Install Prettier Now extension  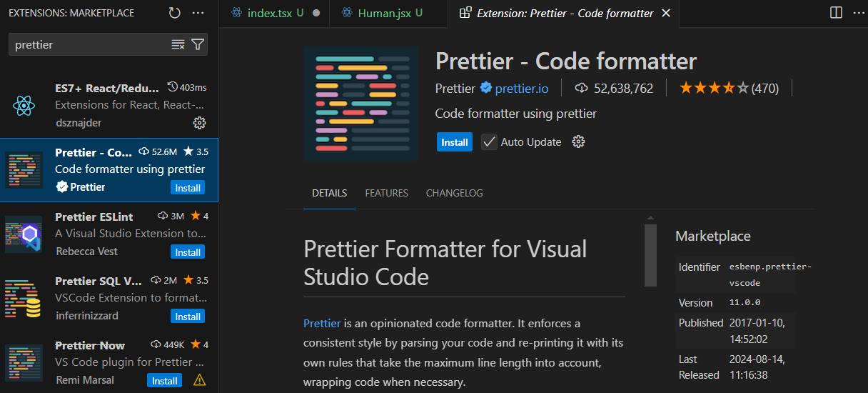coord(164,380)
